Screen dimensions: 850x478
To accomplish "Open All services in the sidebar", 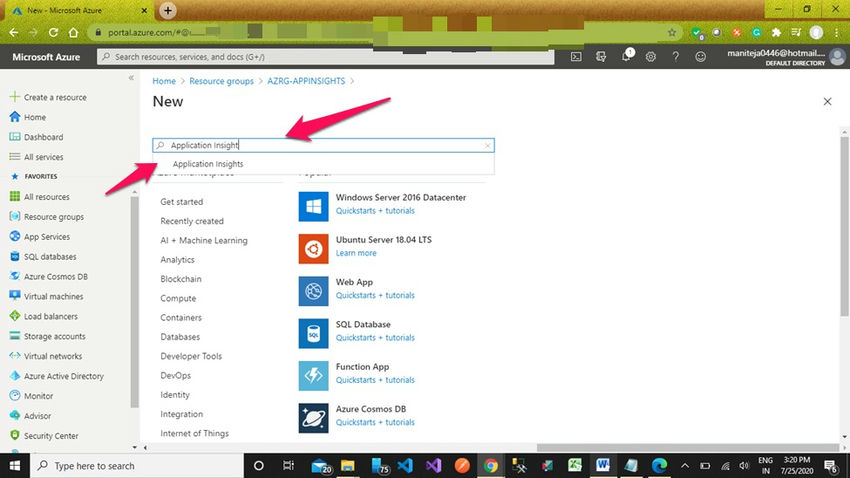I will 36,157.
